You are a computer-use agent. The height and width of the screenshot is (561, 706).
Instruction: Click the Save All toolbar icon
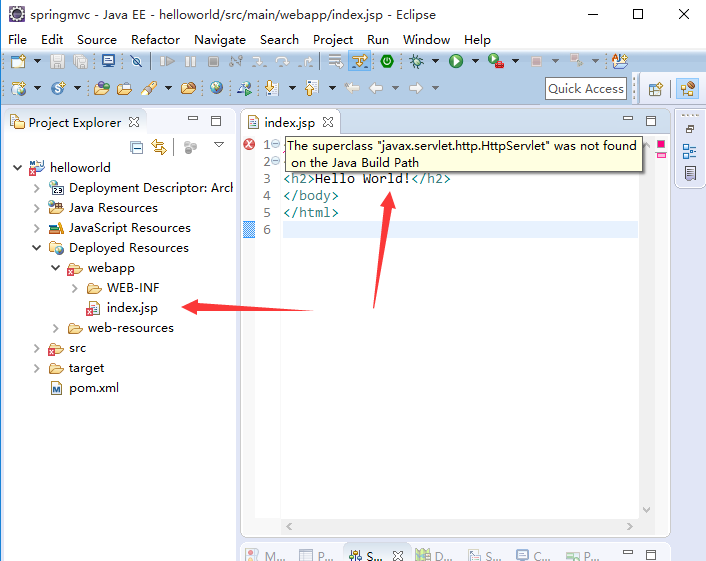point(81,61)
